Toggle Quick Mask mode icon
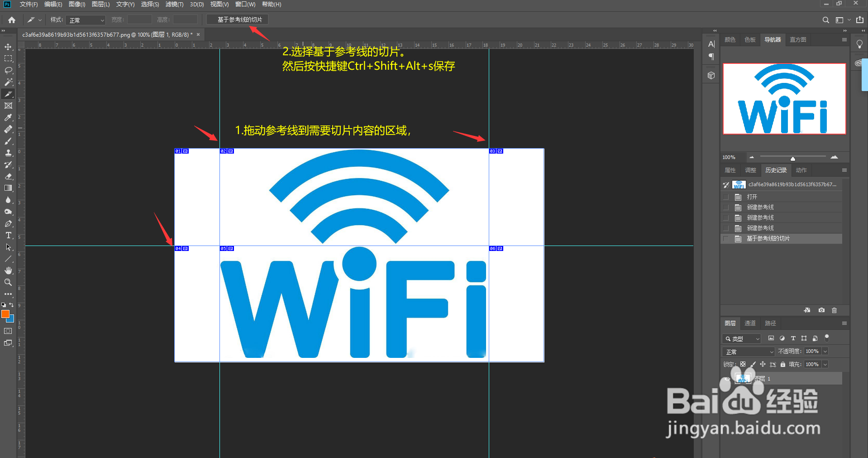 pyautogui.click(x=8, y=331)
